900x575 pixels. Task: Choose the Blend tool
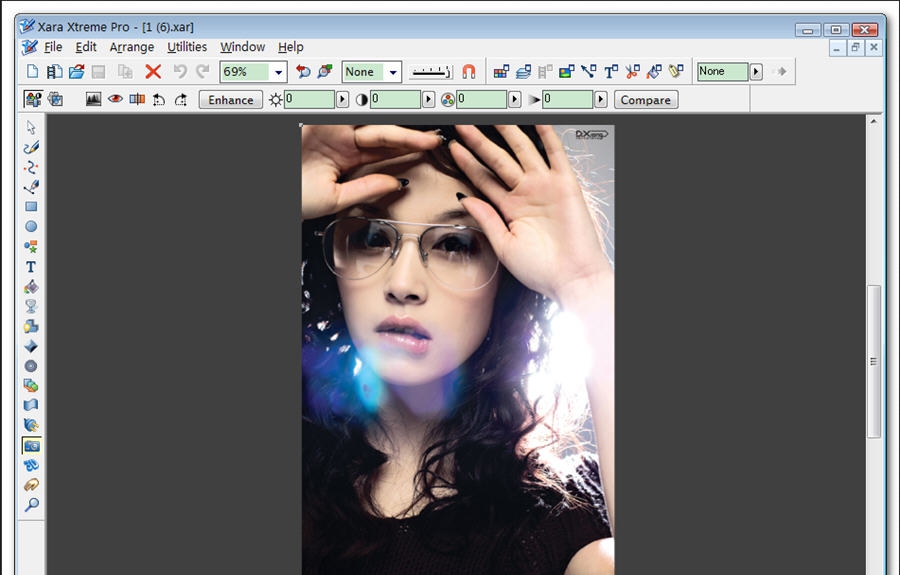tap(31, 386)
